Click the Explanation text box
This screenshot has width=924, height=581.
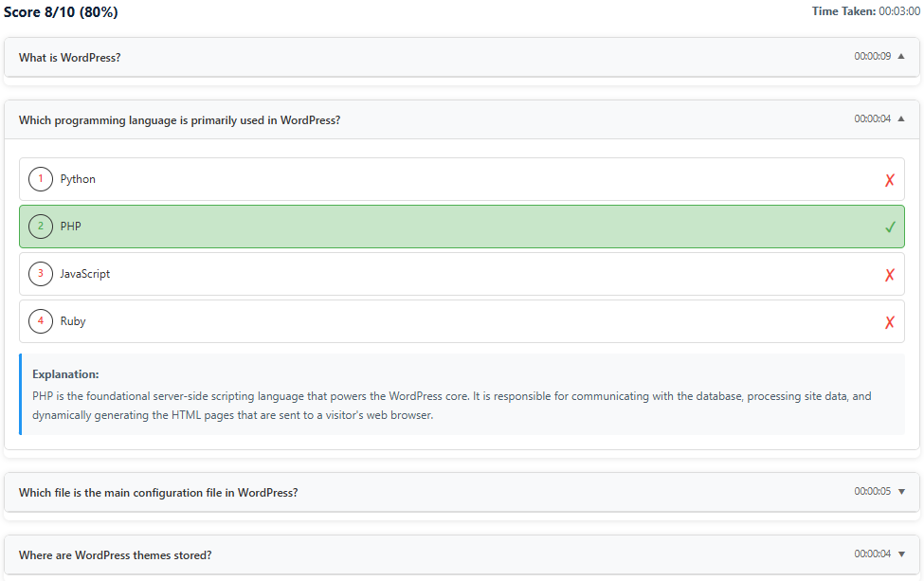click(462, 394)
